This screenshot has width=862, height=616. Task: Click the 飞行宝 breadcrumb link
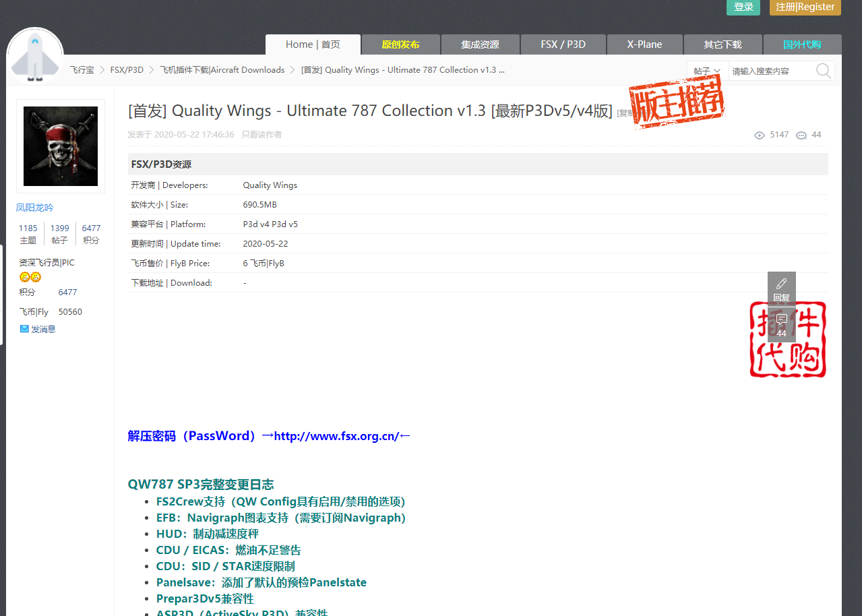click(x=82, y=70)
